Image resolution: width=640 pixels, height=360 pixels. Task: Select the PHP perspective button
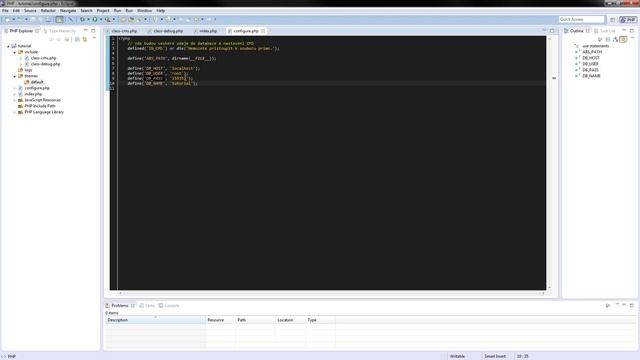pos(628,20)
